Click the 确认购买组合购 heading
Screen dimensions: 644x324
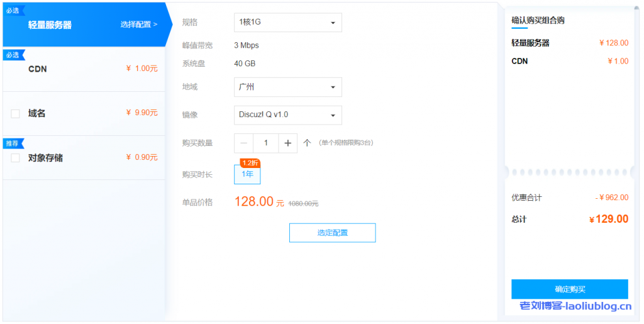(538, 21)
